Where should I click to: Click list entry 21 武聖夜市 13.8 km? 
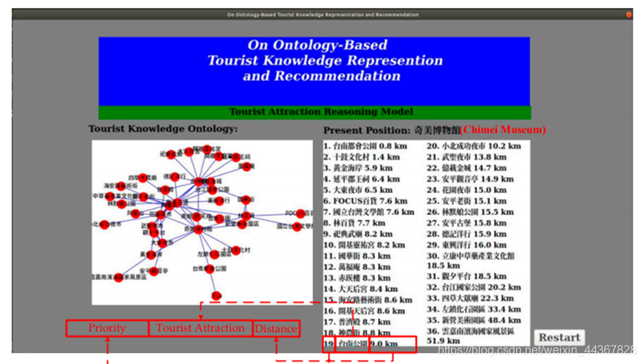coord(466,157)
